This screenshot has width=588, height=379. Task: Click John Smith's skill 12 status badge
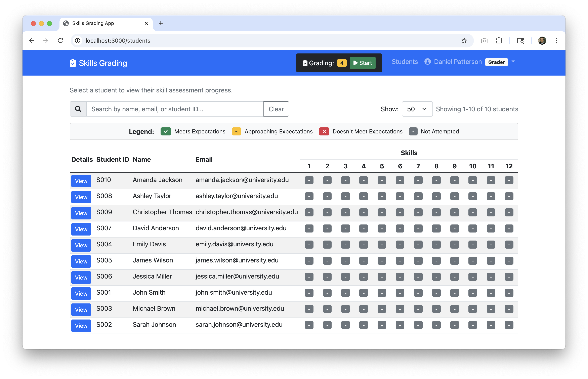click(x=509, y=293)
